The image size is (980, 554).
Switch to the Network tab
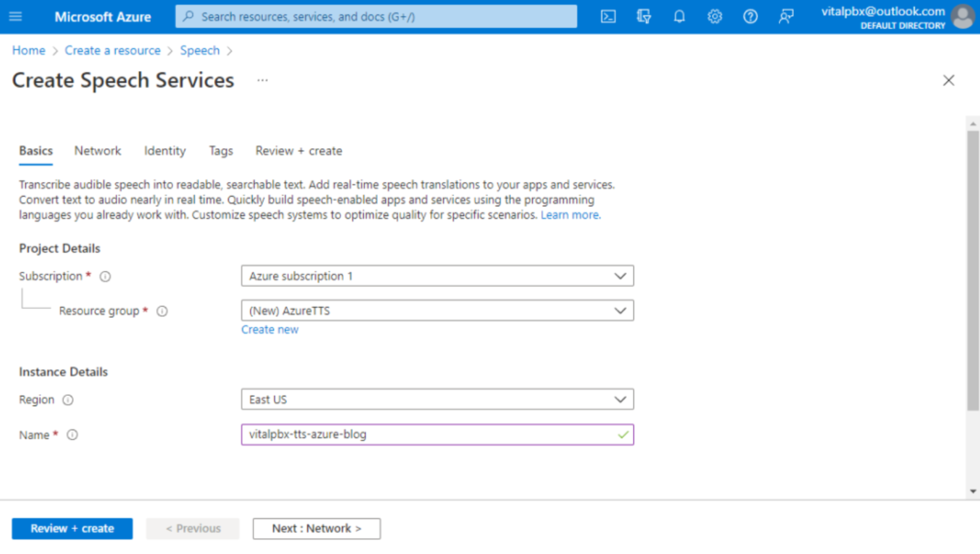pos(97,151)
